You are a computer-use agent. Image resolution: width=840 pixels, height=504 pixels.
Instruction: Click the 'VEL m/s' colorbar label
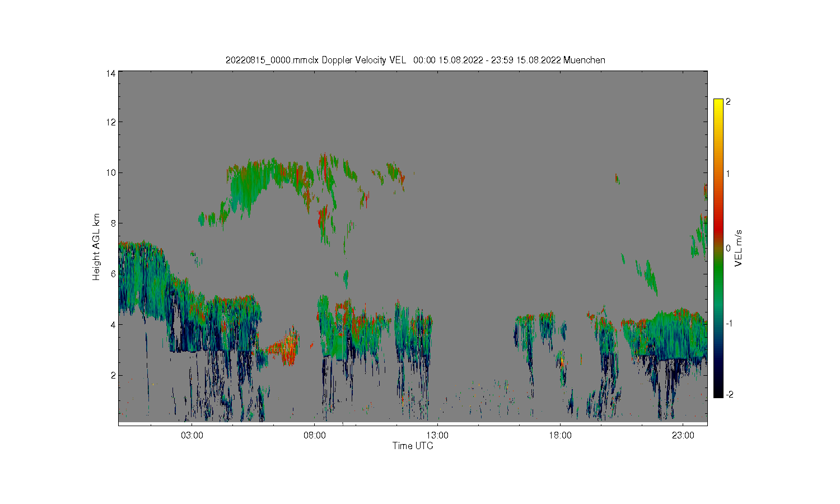pos(738,248)
